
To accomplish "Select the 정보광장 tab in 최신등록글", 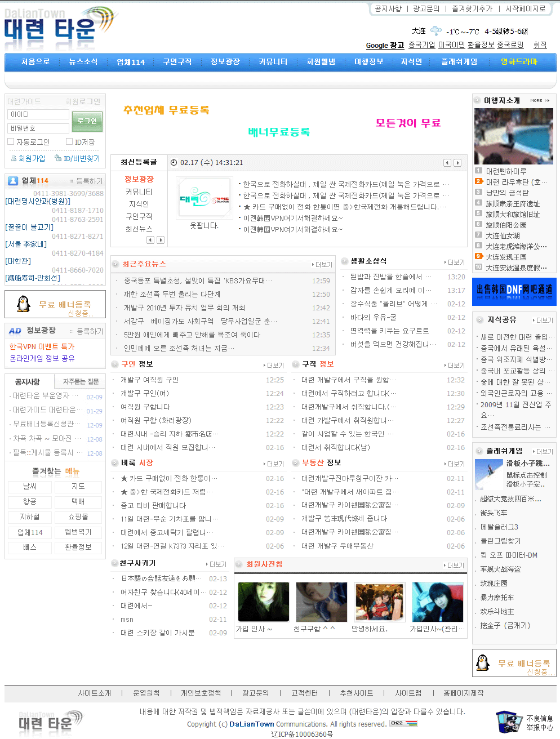I will [139, 179].
